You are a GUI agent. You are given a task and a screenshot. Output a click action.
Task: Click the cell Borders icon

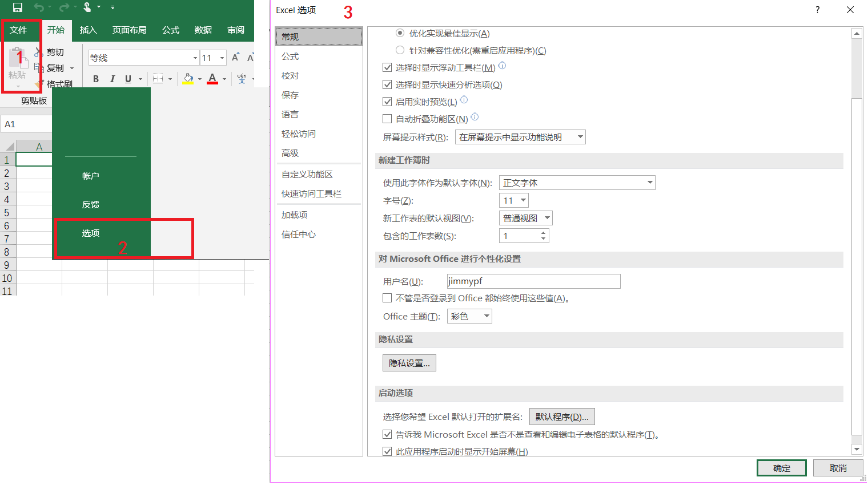158,79
